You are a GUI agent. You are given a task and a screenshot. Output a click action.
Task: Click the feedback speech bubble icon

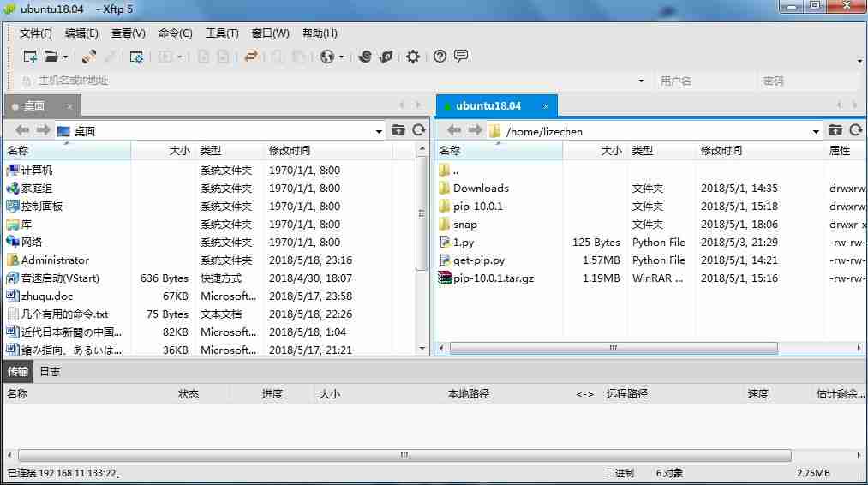(x=461, y=57)
